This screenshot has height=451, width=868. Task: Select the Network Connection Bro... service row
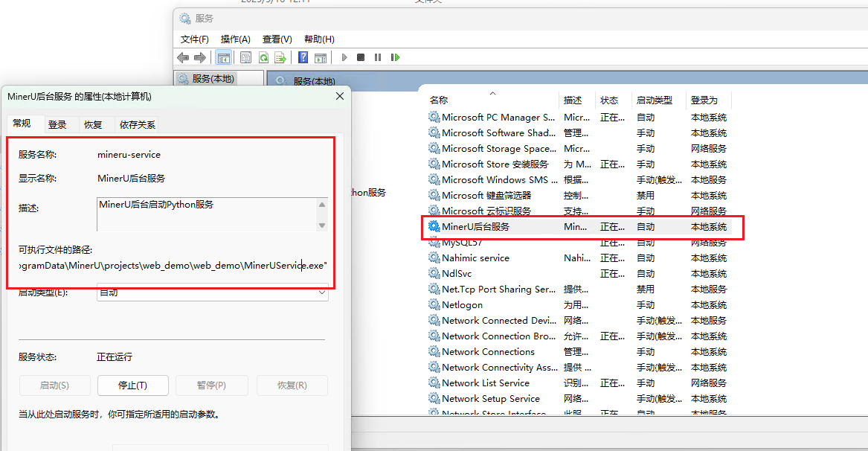[x=579, y=336]
